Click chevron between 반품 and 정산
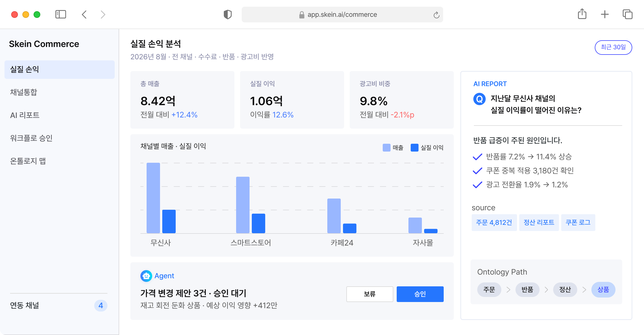The width and height of the screenshot is (644, 335). pos(546,290)
